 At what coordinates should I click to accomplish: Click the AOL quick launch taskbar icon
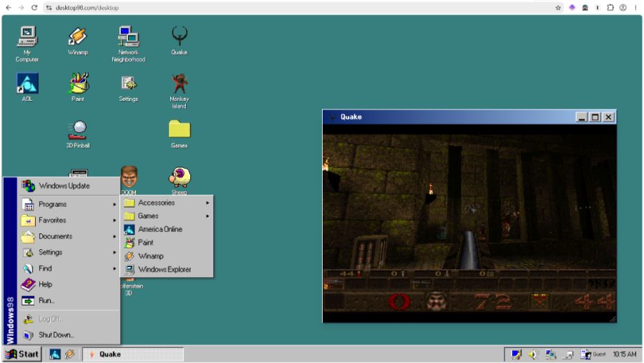pos(55,354)
